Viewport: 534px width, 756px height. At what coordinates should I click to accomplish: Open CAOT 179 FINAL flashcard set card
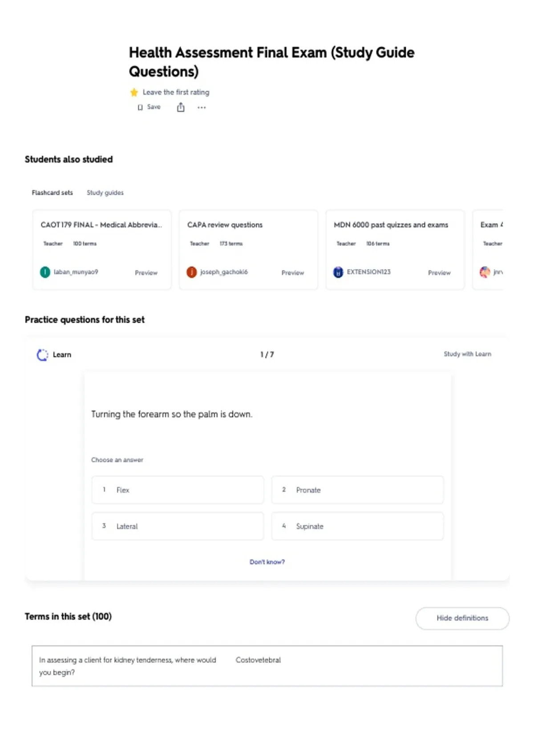pyautogui.click(x=102, y=250)
